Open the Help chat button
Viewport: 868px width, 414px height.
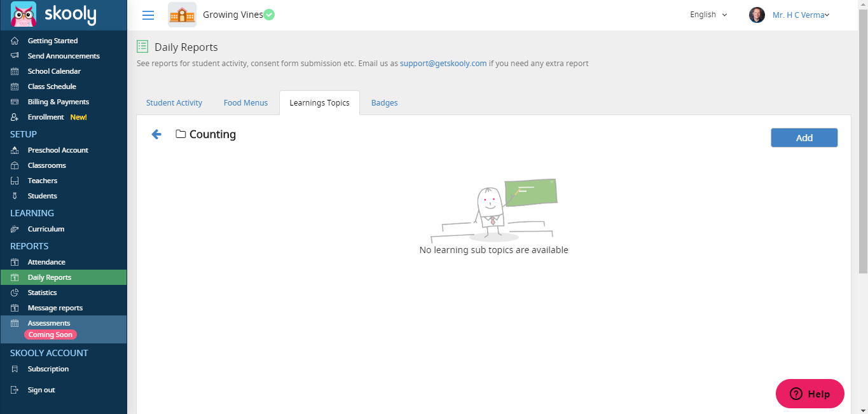point(809,394)
